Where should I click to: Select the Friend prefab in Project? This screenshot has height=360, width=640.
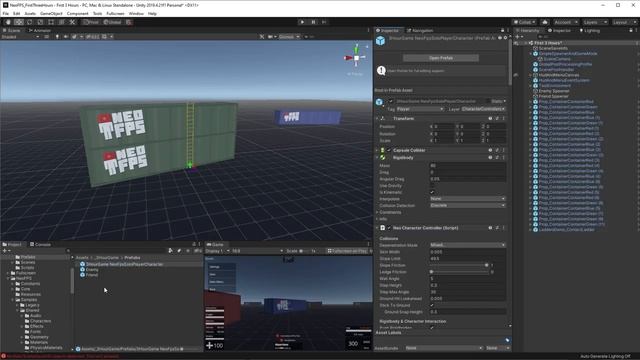92,275
